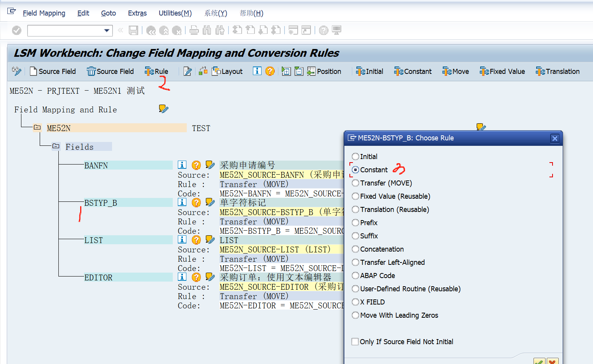The image size is (593, 364).
Task: Select the Prefix radio button
Action: pyautogui.click(x=355, y=222)
